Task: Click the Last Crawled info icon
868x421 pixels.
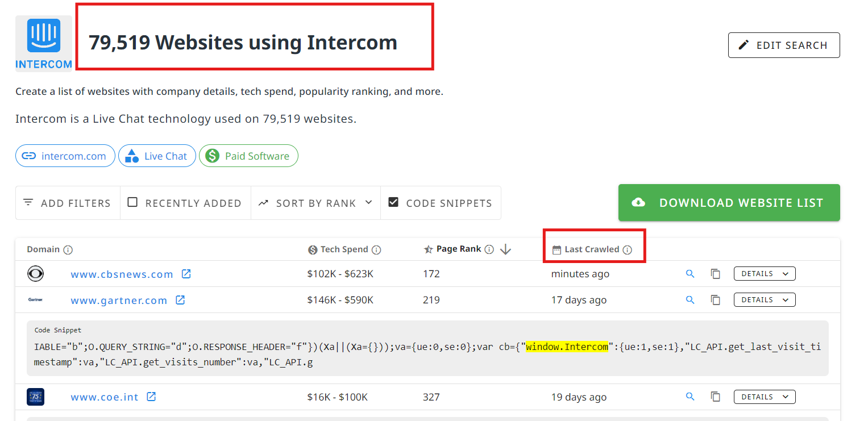Action: pyautogui.click(x=627, y=250)
